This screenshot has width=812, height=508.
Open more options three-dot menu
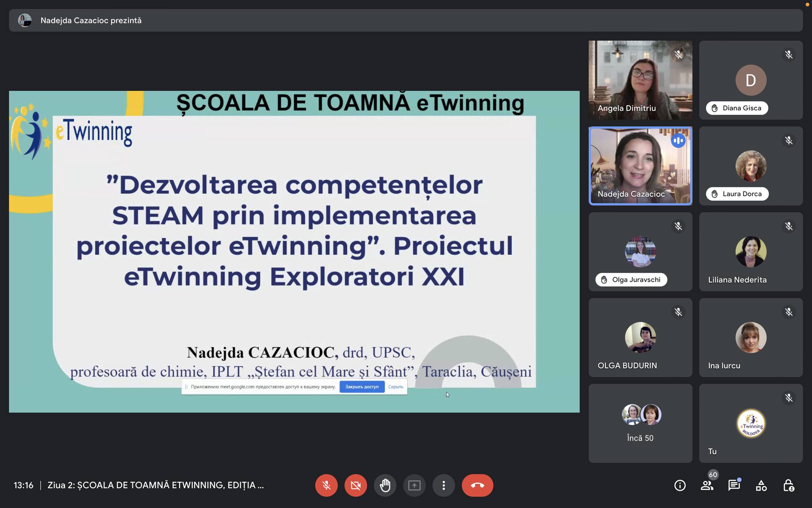point(444,485)
